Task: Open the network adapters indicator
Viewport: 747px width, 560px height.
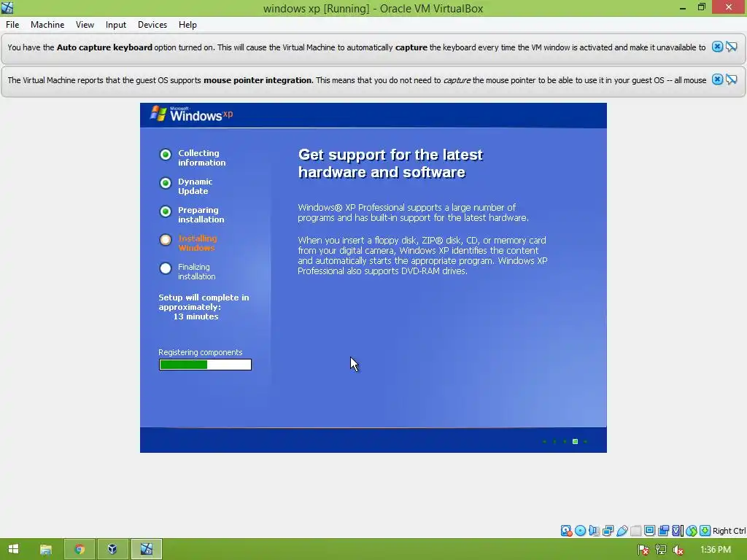Action: coord(608,531)
